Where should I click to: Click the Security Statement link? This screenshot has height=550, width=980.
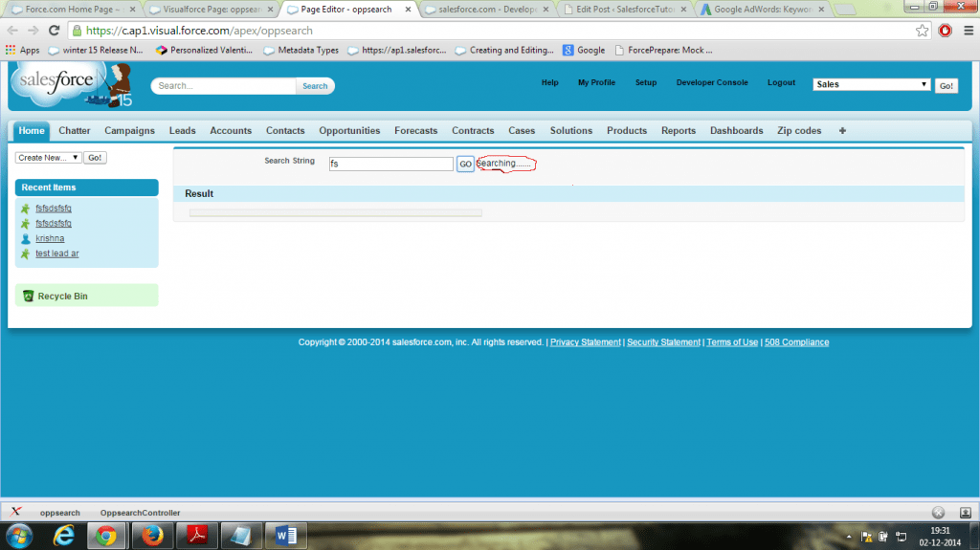point(663,342)
